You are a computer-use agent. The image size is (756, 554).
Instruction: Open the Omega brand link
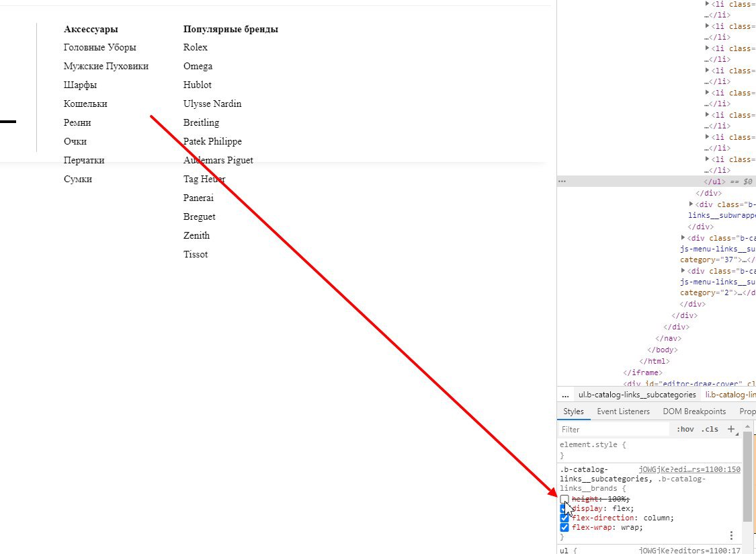click(x=198, y=66)
